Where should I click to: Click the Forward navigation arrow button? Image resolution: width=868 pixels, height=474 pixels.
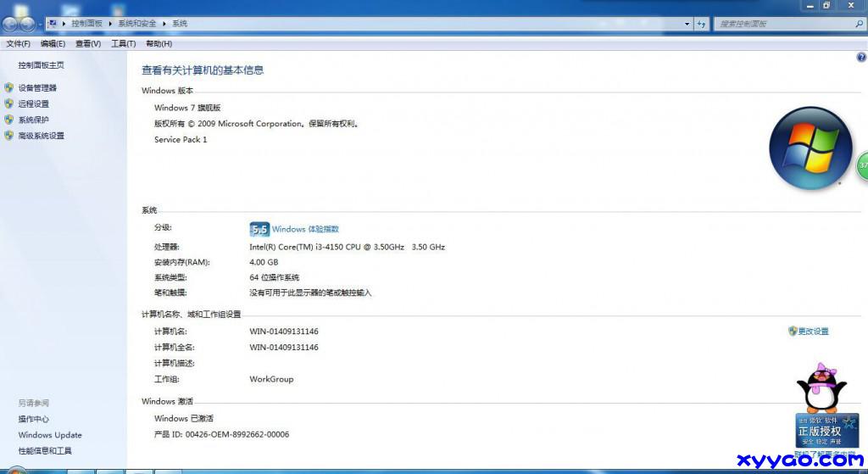[28, 25]
